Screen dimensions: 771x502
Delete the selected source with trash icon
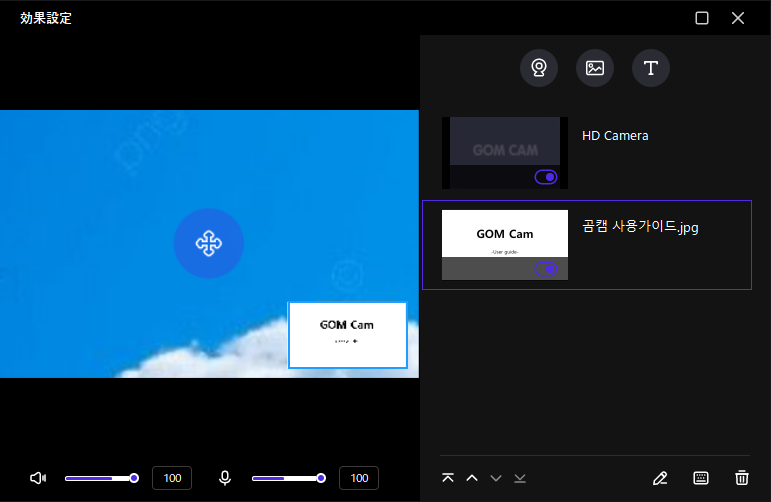741,478
